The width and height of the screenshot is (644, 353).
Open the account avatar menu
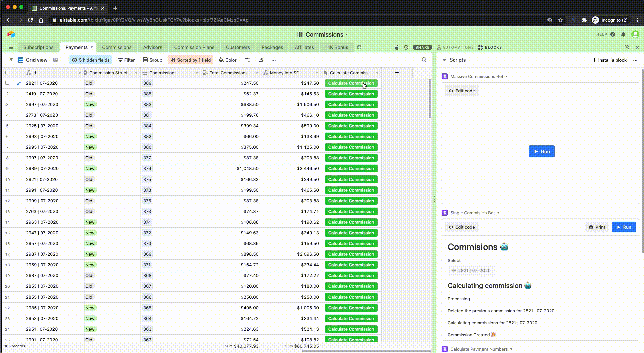(x=635, y=34)
